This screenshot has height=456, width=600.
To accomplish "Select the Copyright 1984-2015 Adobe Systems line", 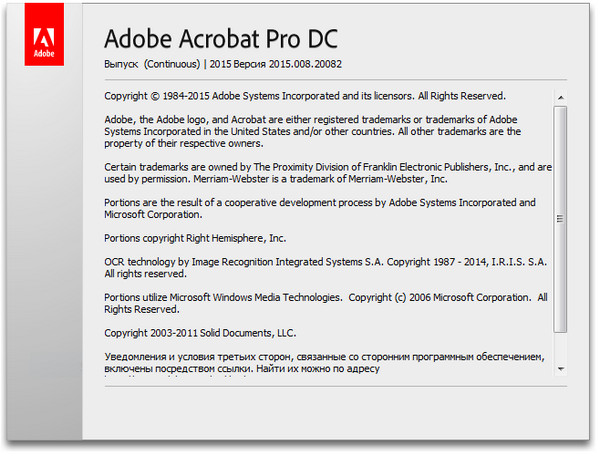I will point(305,97).
